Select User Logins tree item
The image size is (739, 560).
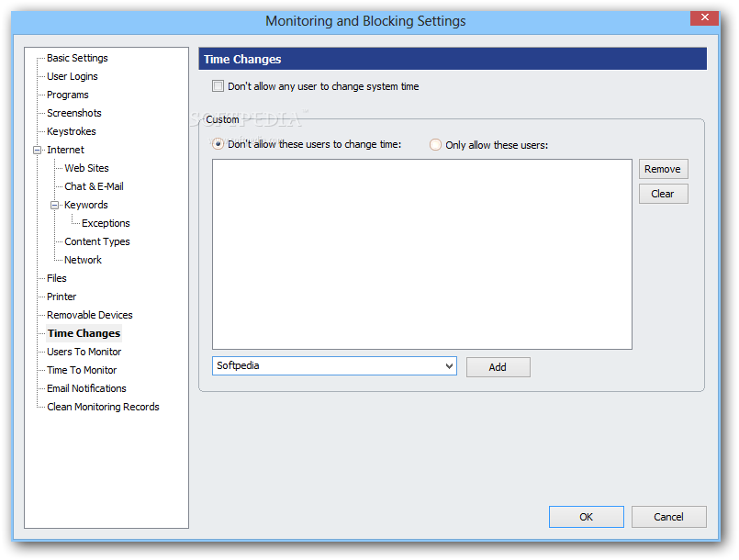click(x=73, y=76)
